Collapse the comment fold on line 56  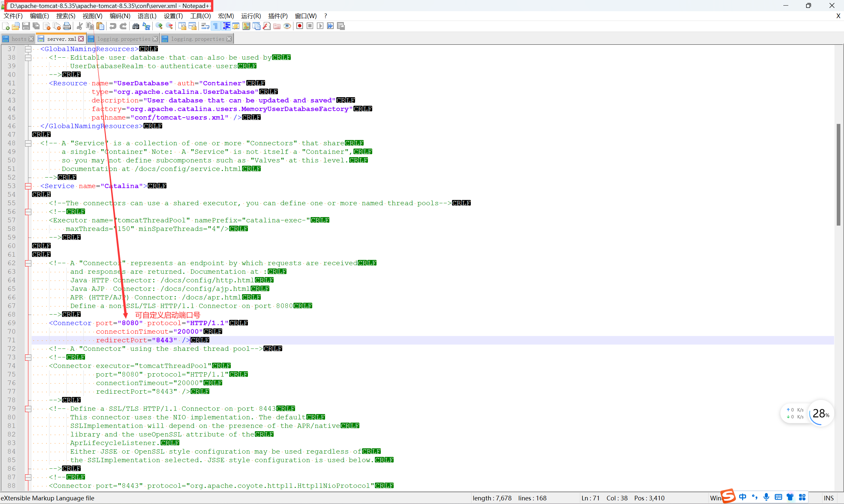(28, 212)
